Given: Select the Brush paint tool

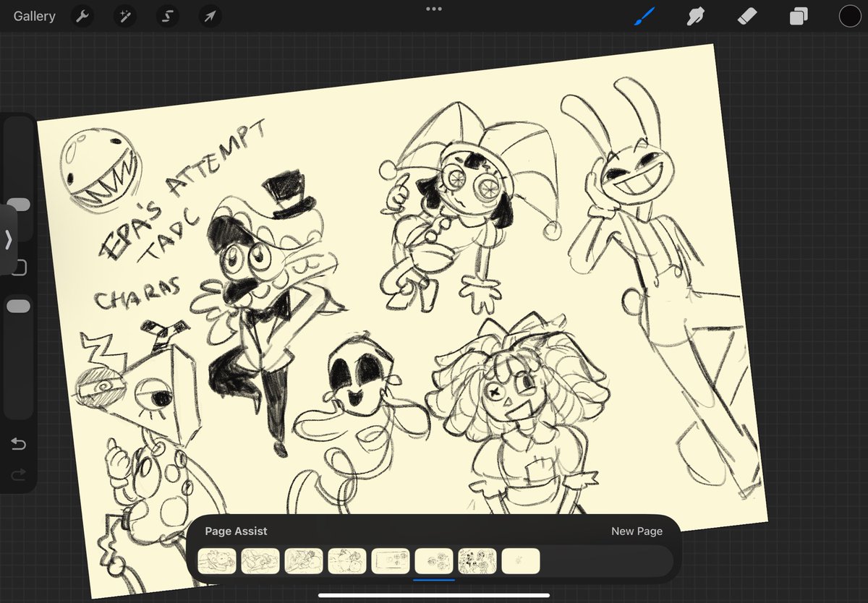Looking at the screenshot, I should 644,17.
